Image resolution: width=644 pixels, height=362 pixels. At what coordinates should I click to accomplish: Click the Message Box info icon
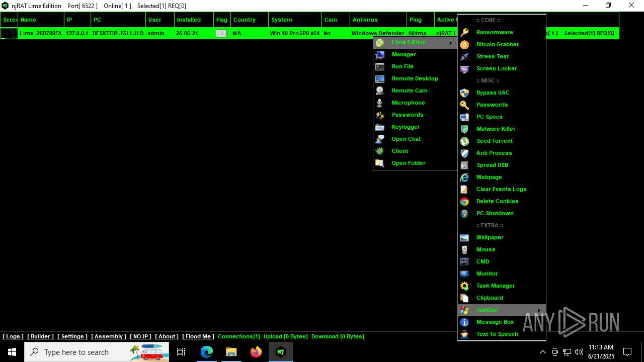464,322
